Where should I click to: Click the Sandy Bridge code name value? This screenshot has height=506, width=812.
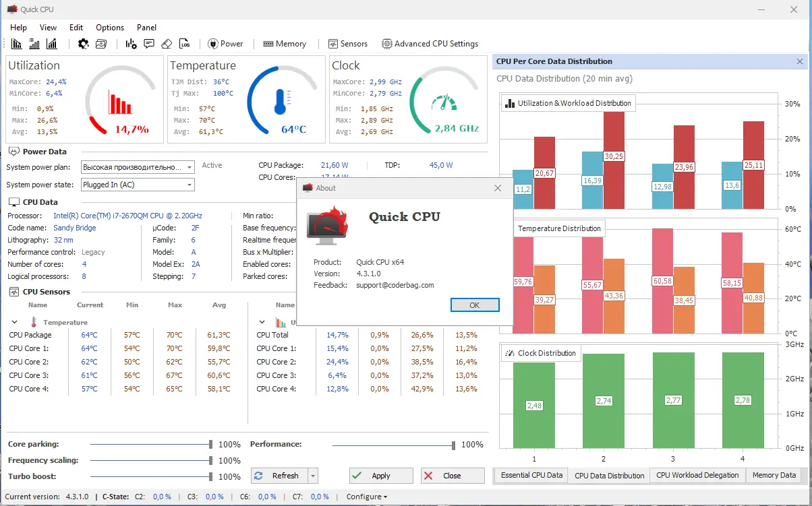[75, 228]
